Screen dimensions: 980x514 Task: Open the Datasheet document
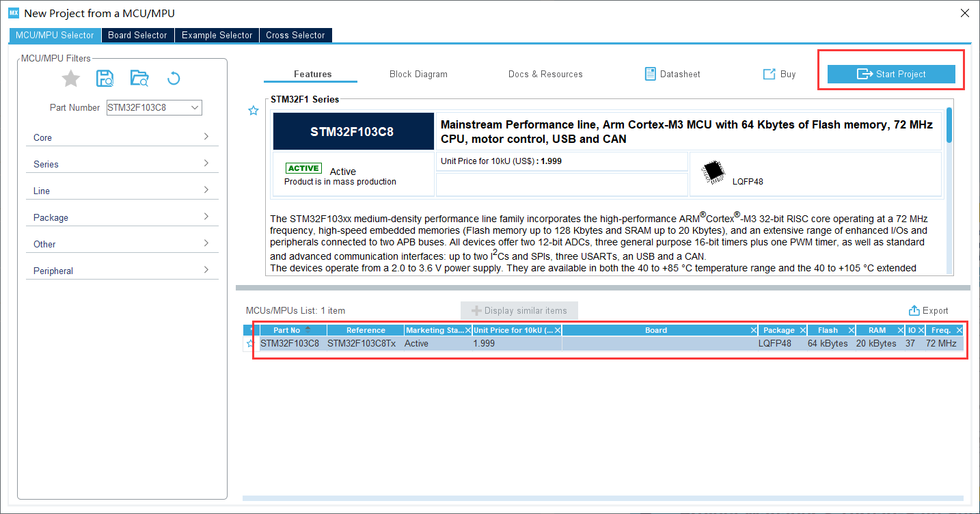pyautogui.click(x=672, y=74)
